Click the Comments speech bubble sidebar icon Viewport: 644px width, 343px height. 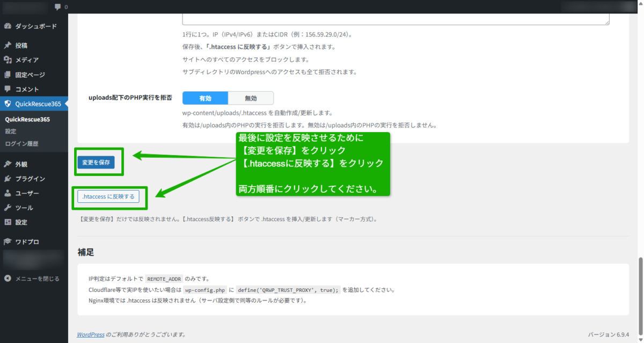[x=8, y=89]
